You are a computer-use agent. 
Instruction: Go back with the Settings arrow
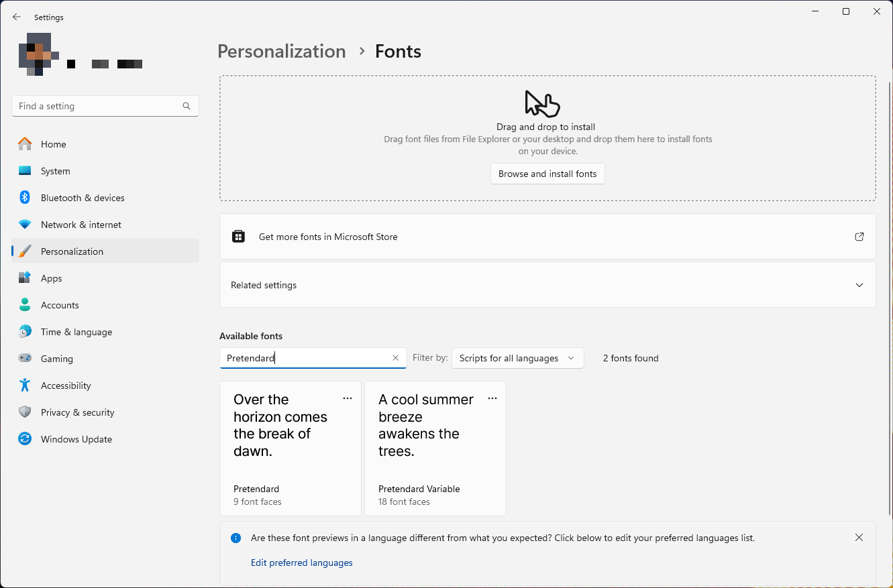tap(17, 17)
